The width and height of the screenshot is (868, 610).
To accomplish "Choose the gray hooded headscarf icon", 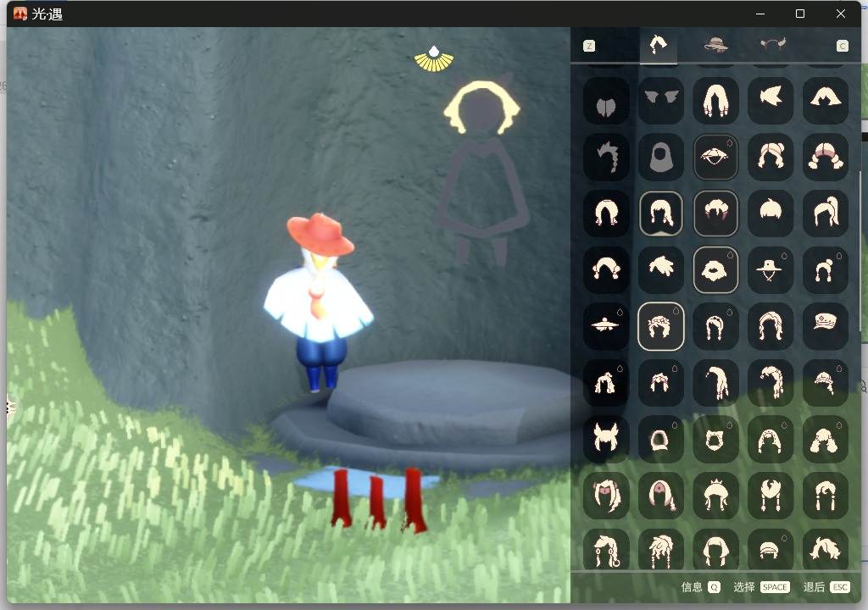I will [x=660, y=158].
